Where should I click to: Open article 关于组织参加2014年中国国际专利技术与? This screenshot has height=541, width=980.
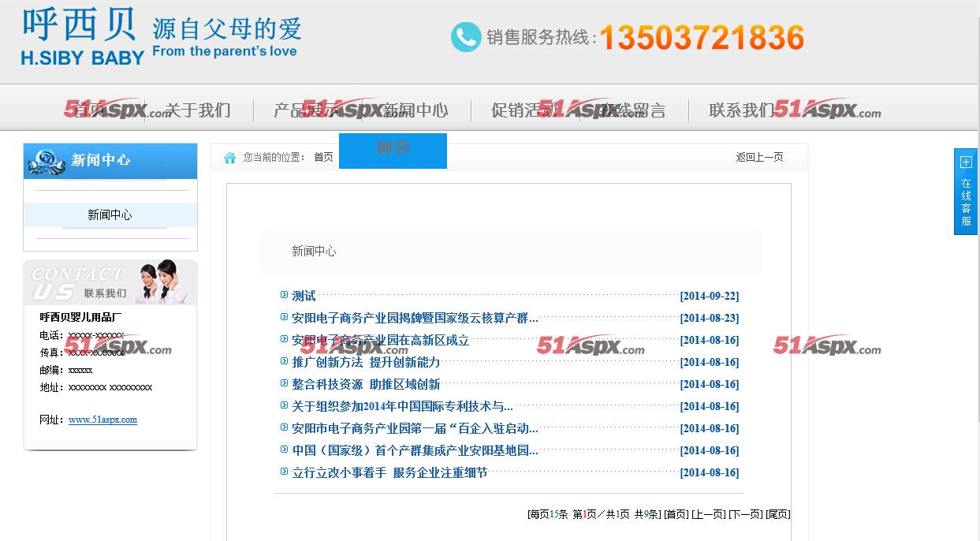click(x=402, y=406)
